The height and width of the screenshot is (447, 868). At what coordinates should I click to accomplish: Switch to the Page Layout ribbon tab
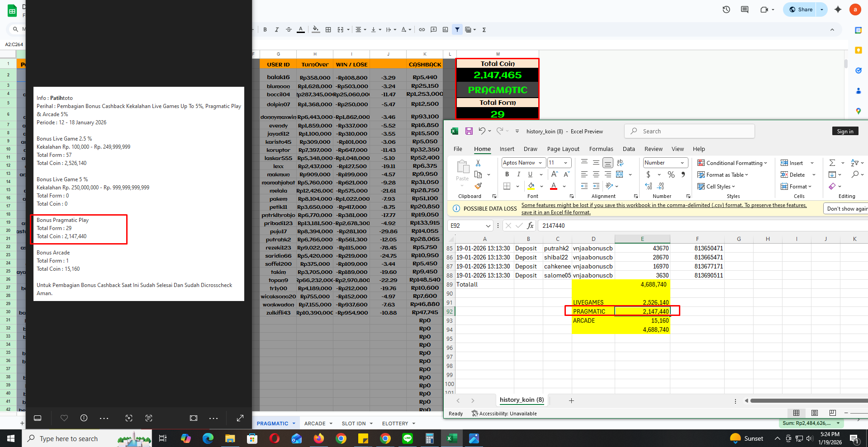click(563, 149)
